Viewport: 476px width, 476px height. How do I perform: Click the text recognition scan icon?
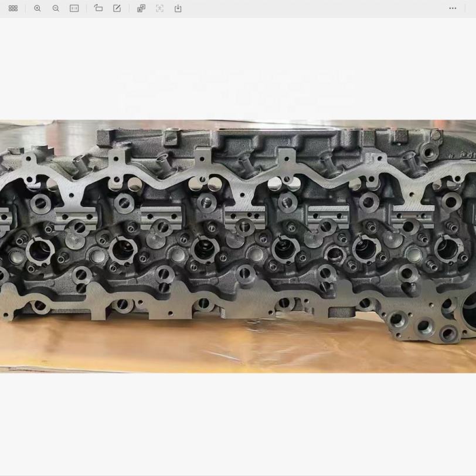tap(159, 8)
